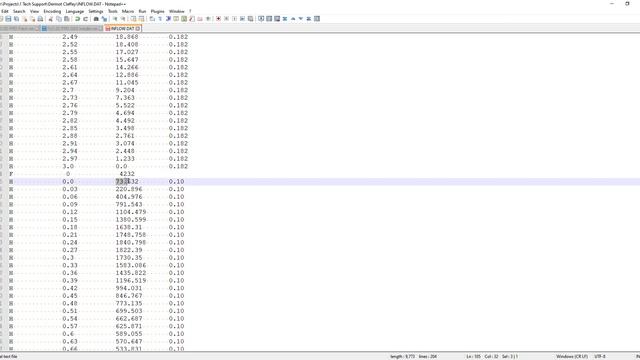This screenshot has width=640, height=360.
Task: Click the Run Macro Multiple Times icon
Action: point(242,19)
